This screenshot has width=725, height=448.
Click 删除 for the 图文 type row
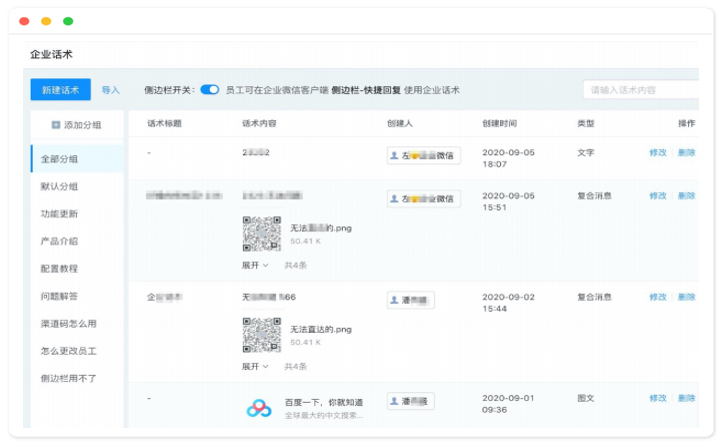pos(686,398)
